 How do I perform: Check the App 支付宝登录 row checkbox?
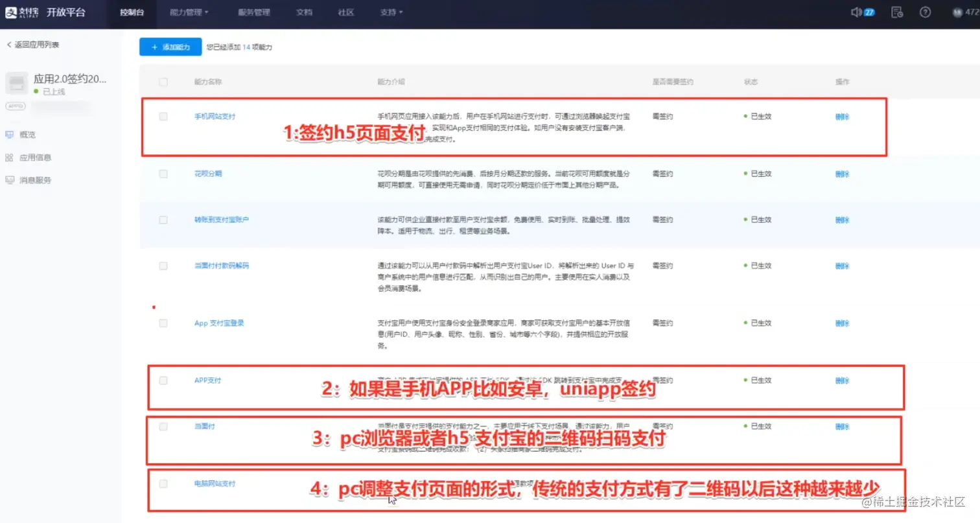tap(163, 323)
